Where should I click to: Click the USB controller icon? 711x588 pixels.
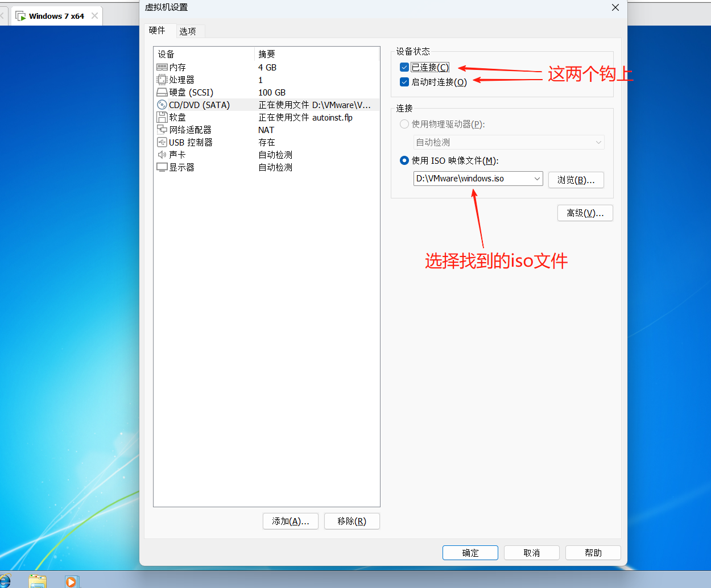tap(162, 142)
